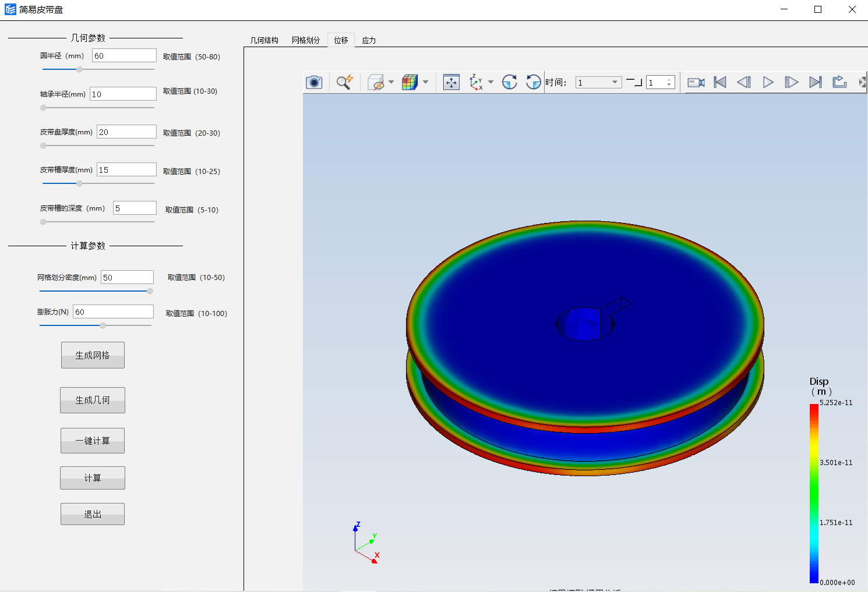Jump to first animation frame

pyautogui.click(x=720, y=82)
